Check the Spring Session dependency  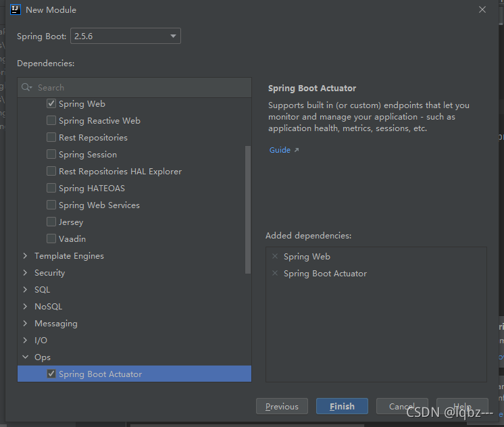(x=51, y=154)
